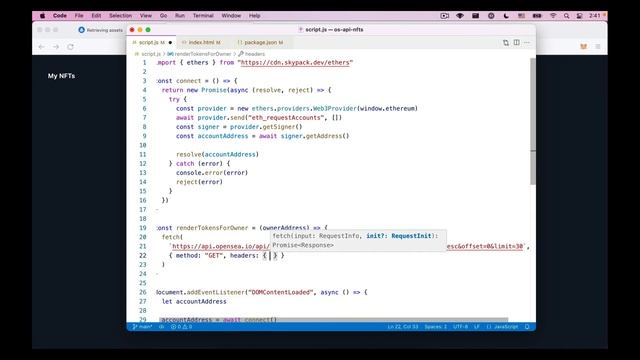
Task: Select the Retrieving assets browser tab
Action: [100, 30]
